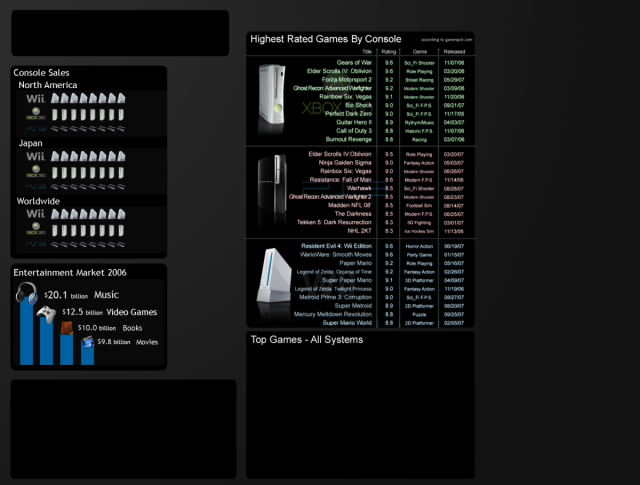
Task: Click the "Resident Evil 4: Wii Edition" title
Action: coord(337,246)
